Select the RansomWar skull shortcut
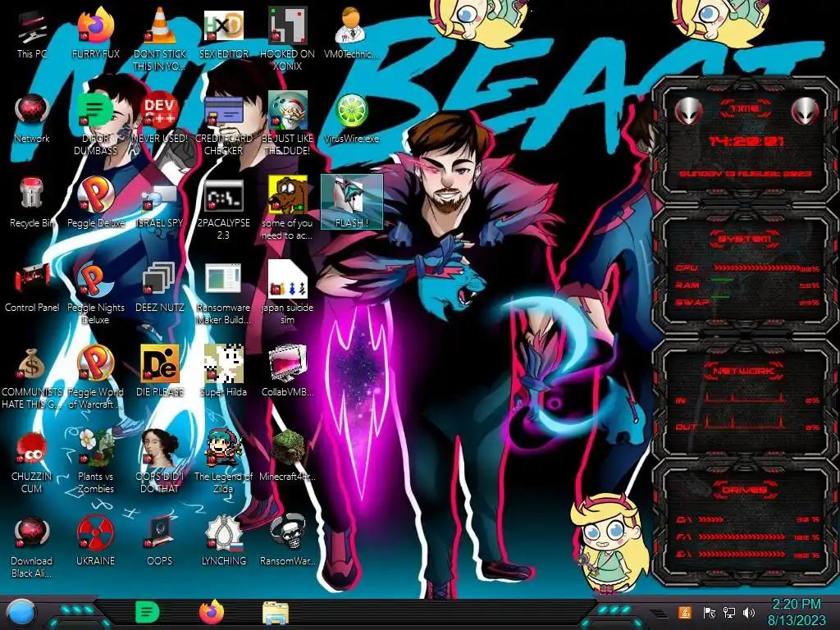840x630 pixels. point(287,541)
